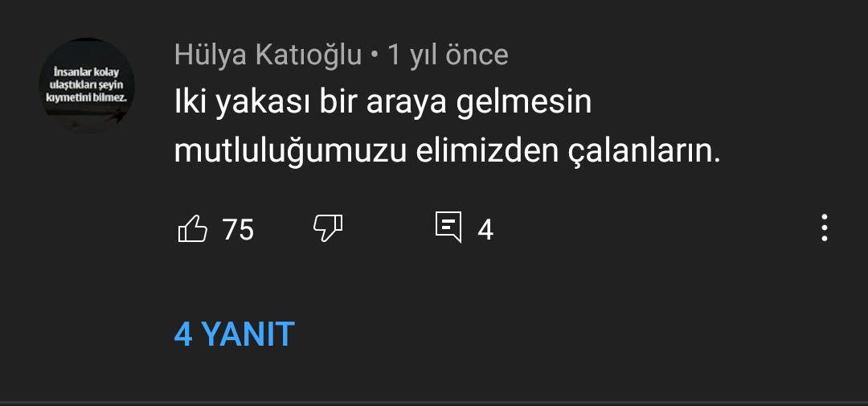The height and width of the screenshot is (406, 868).
Task: Click the word 'elimizden' in the comment
Action: [x=488, y=152]
